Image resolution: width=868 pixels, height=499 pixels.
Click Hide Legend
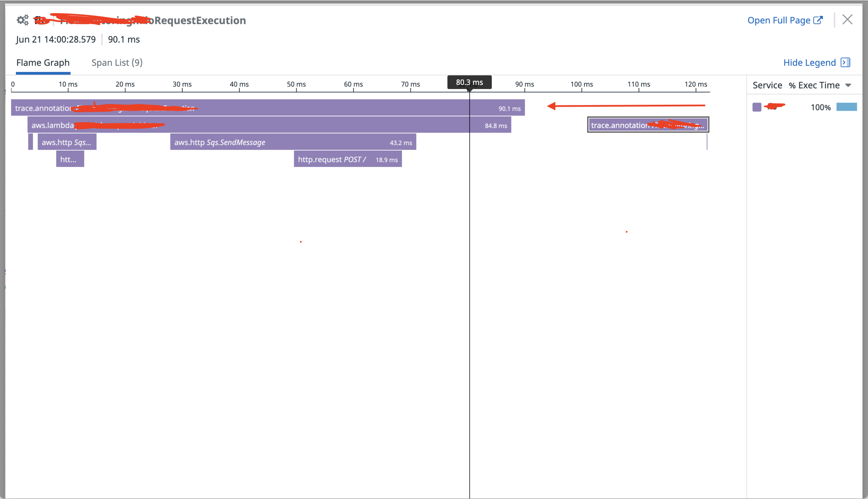[810, 62]
